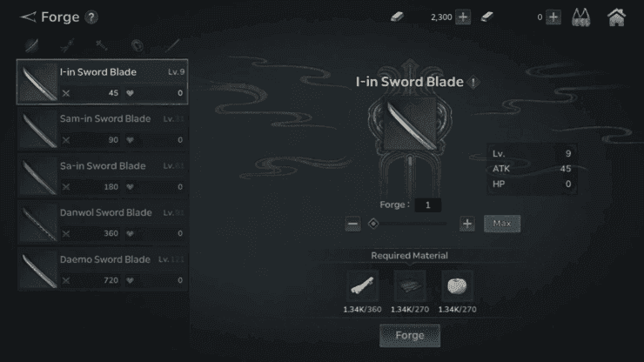The width and height of the screenshot is (644, 362).
Task: Decrease forge quantity with minus button
Action: coord(352,224)
